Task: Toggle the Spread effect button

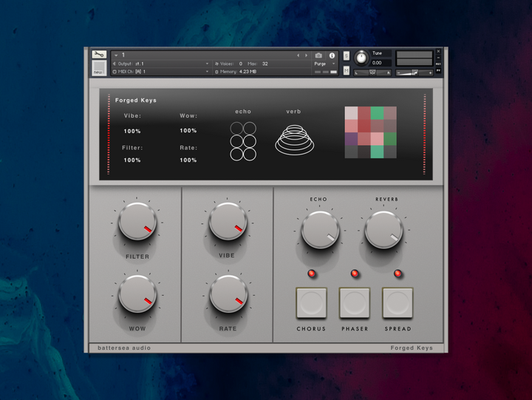Action: pos(398,302)
